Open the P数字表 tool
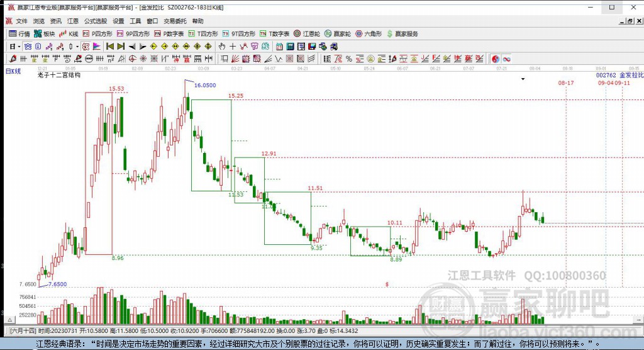The image size is (644, 350). 169,34
